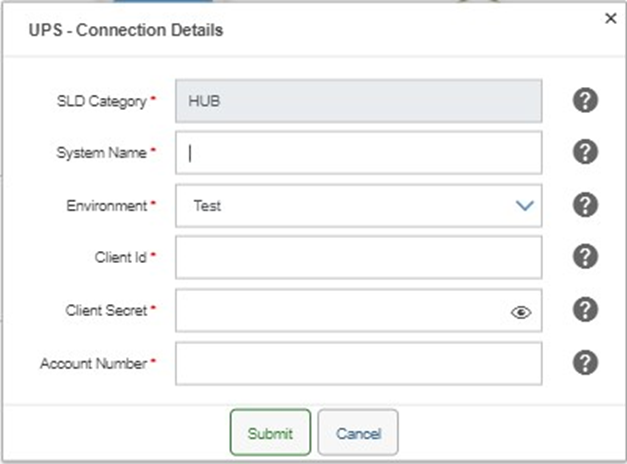The height and width of the screenshot is (464, 627).
Task: Click the disabled SLD Category field showing HUB
Action: (358, 101)
